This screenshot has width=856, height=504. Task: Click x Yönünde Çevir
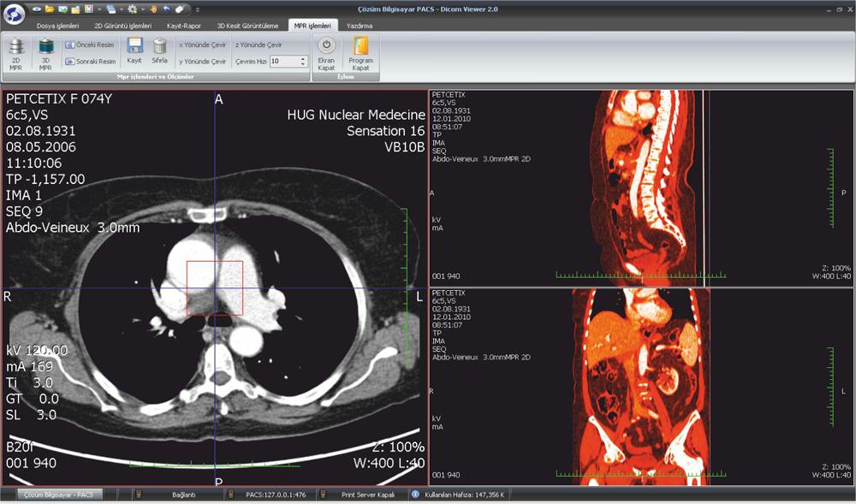[202, 44]
